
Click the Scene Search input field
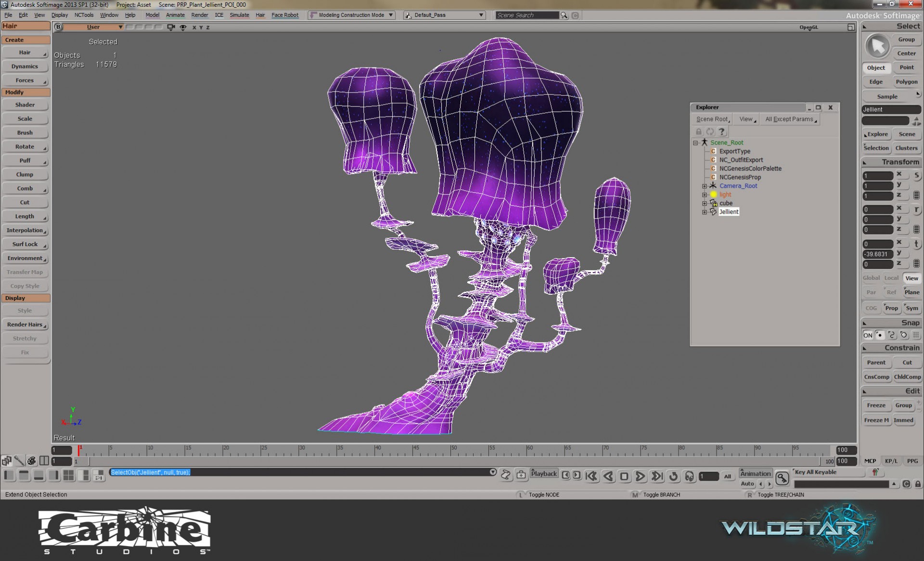[526, 15]
